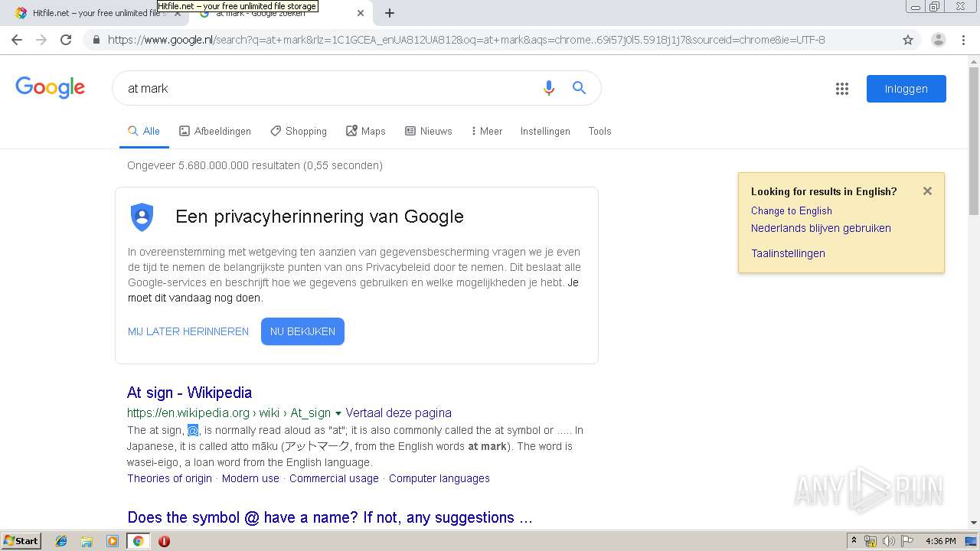Click the magnifier search button

click(x=580, y=88)
